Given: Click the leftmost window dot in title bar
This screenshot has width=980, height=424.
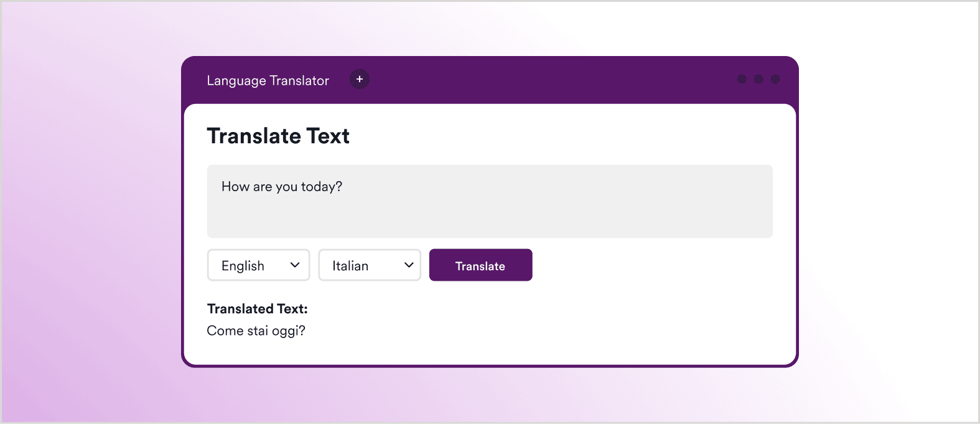Looking at the screenshot, I should (x=742, y=79).
